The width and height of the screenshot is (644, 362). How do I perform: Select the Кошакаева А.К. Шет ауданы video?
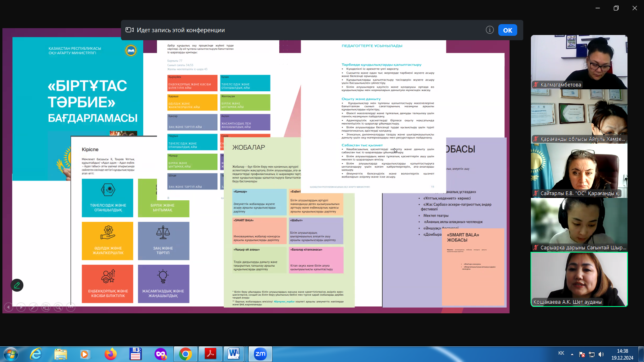coord(579,279)
